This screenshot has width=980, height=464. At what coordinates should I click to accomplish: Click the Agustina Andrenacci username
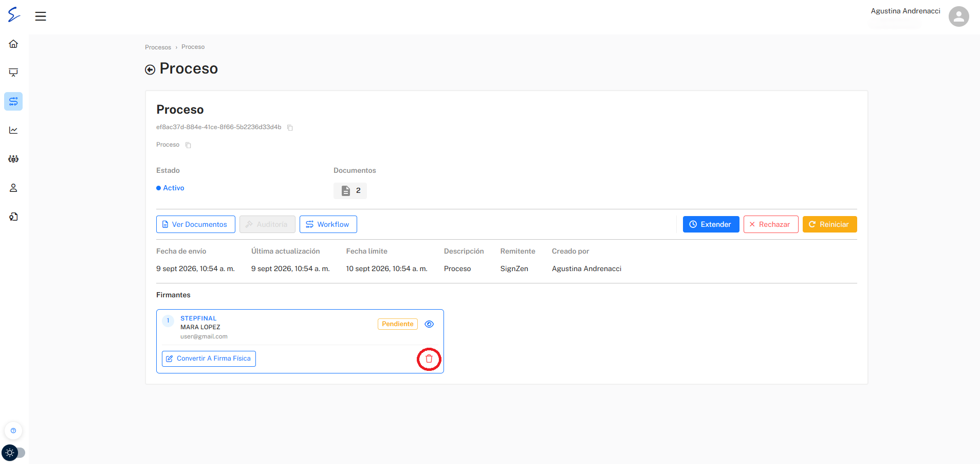[905, 11]
